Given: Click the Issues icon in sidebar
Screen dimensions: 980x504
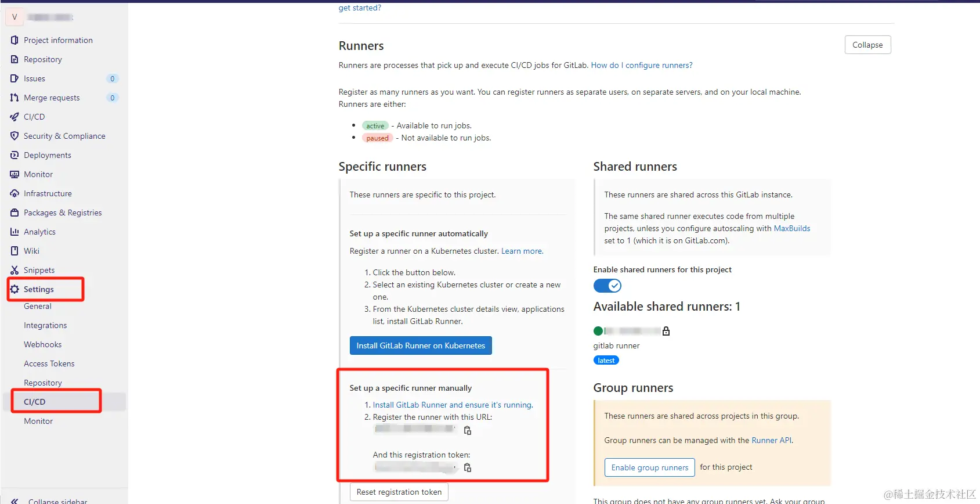Looking at the screenshot, I should 15,78.
